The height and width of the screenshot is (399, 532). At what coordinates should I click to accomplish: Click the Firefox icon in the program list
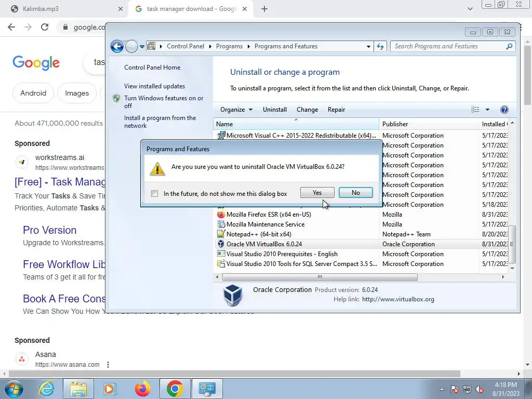221,215
